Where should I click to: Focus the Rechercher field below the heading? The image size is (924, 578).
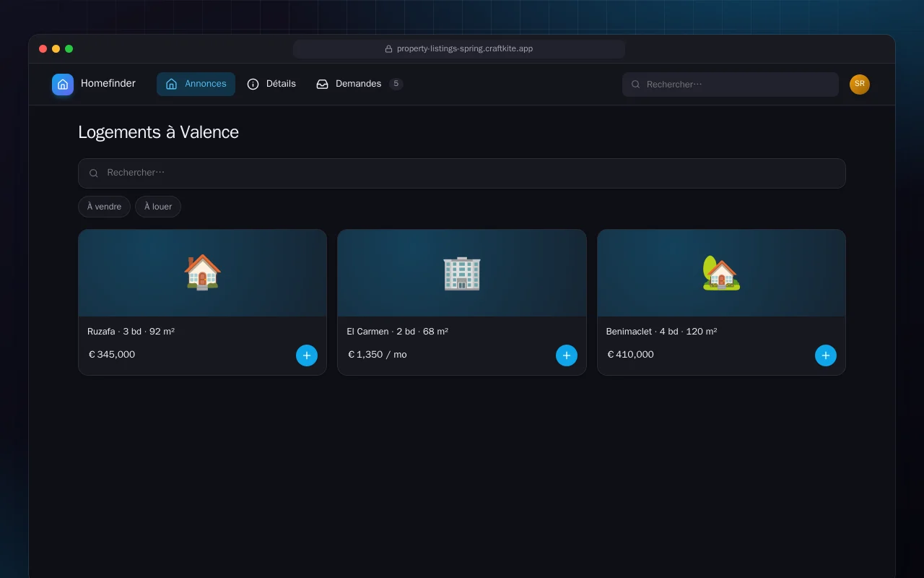click(x=462, y=173)
